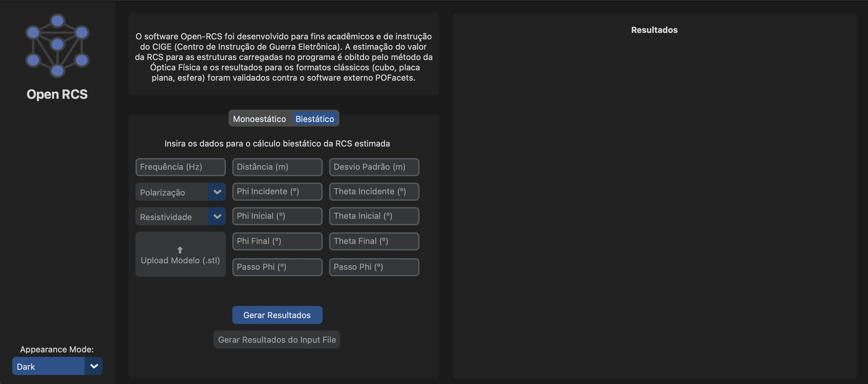This screenshot has height=384, width=868.
Task: Click the Theta Incidente (°) input
Action: 374,192
